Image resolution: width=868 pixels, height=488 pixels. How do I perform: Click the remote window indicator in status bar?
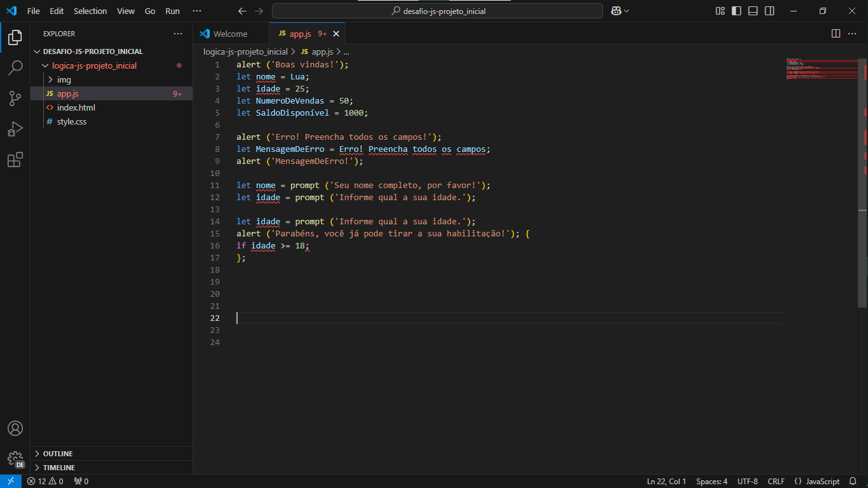(x=11, y=481)
